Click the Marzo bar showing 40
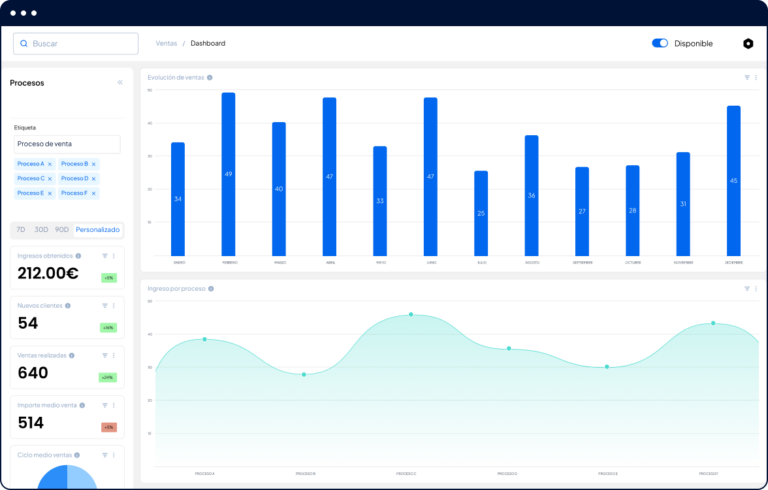This screenshot has height=490, width=768. 279,189
